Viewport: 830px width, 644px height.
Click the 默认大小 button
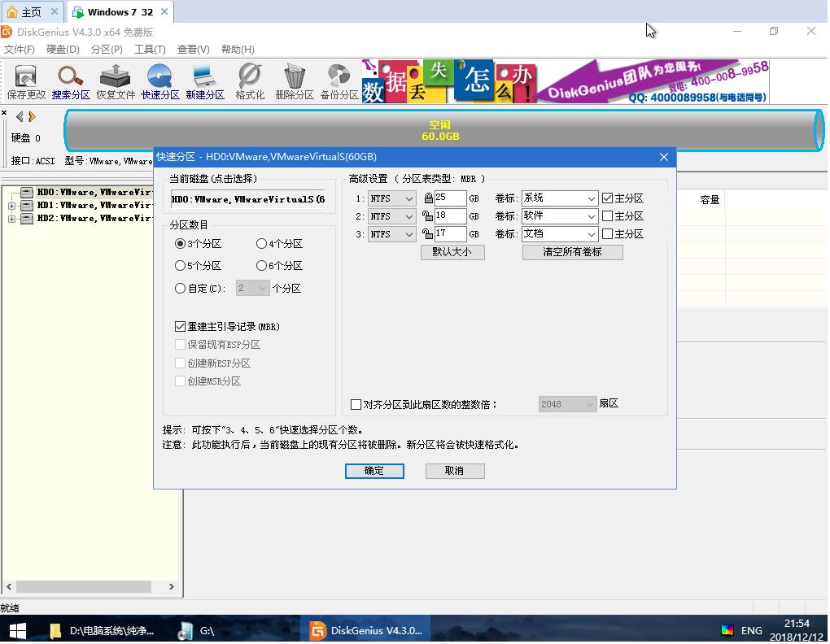tap(452, 252)
